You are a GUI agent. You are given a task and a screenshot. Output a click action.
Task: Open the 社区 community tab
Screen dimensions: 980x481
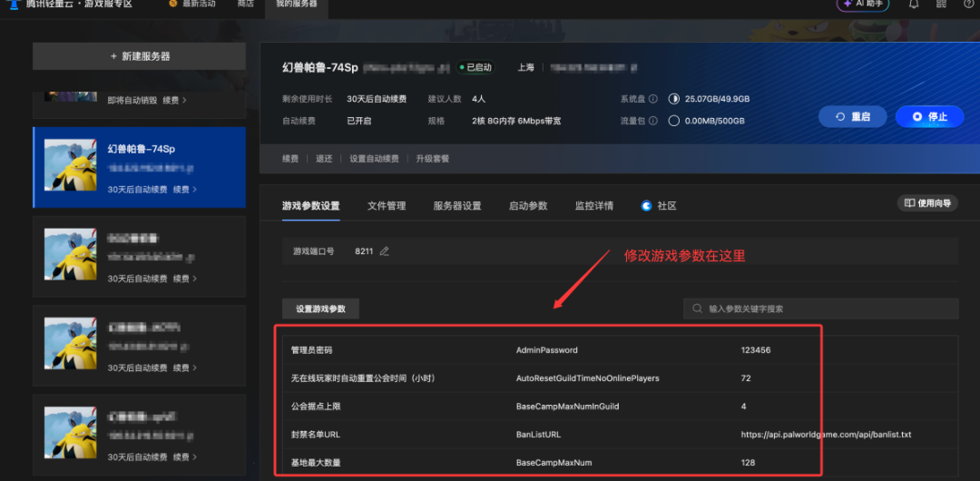point(660,206)
